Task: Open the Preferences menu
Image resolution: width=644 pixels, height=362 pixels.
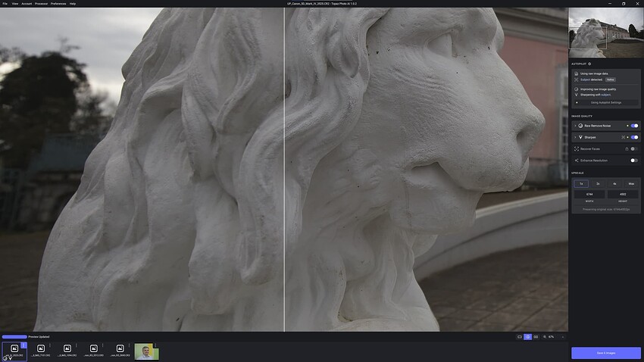Action: [58, 3]
